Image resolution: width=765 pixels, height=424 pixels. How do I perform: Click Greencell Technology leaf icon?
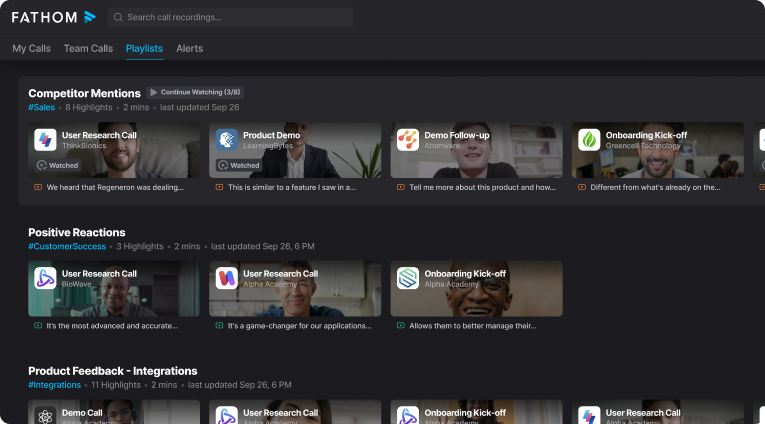click(x=589, y=140)
